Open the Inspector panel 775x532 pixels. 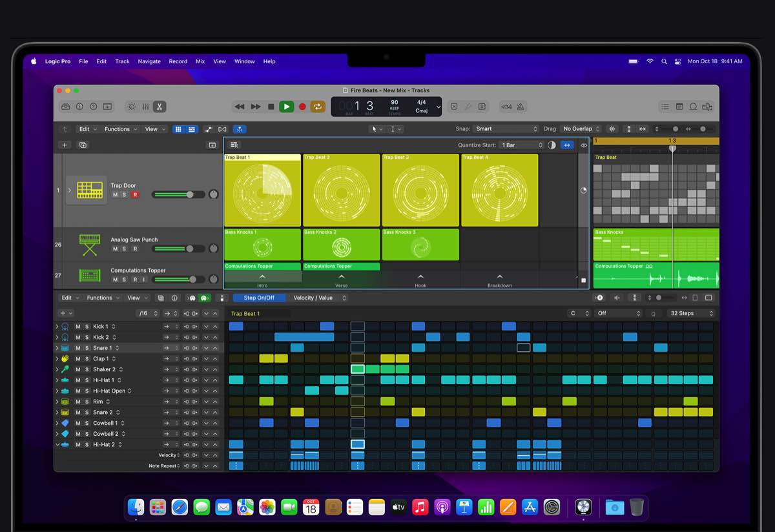click(79, 107)
